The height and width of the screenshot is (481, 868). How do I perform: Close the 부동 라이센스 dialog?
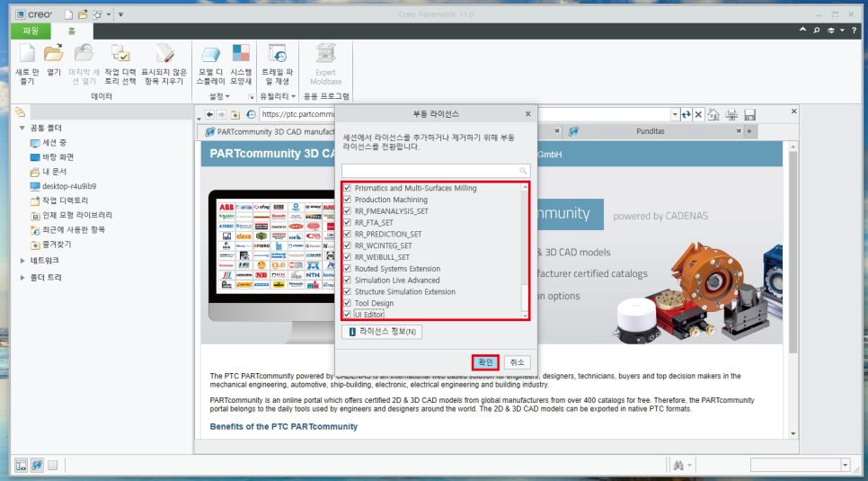coord(527,113)
